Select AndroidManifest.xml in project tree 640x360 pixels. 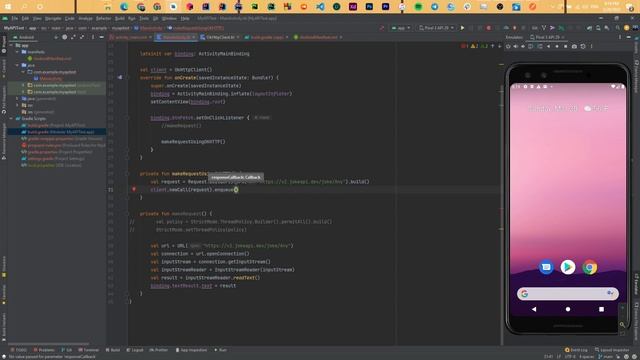click(49, 59)
